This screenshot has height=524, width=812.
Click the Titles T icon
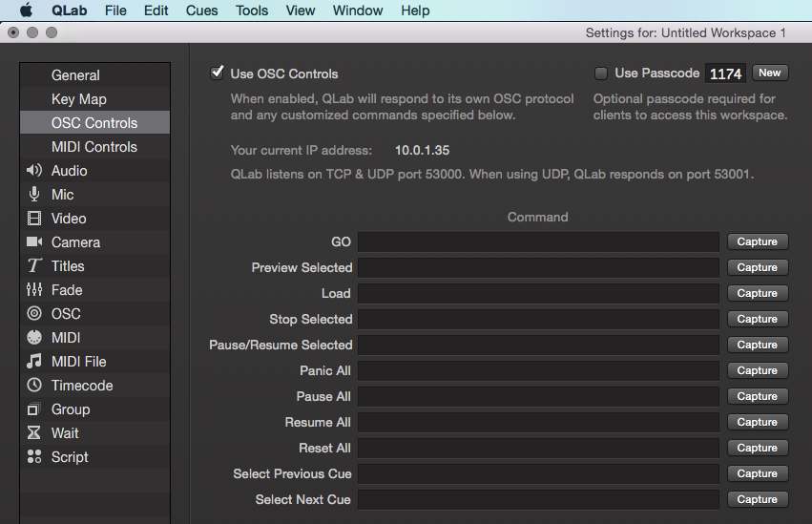34,265
